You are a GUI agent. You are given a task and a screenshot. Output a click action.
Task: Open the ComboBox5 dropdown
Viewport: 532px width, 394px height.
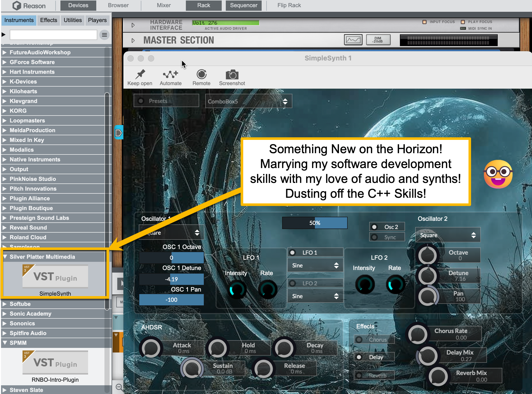(x=249, y=101)
